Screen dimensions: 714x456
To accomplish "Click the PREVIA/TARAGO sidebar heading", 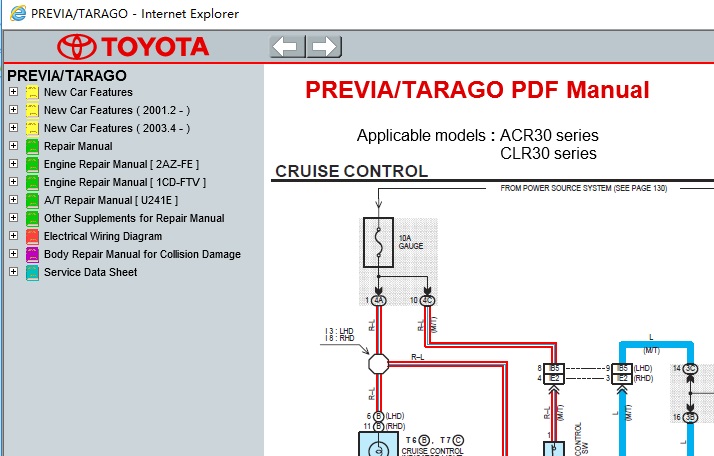I will 67,75.
